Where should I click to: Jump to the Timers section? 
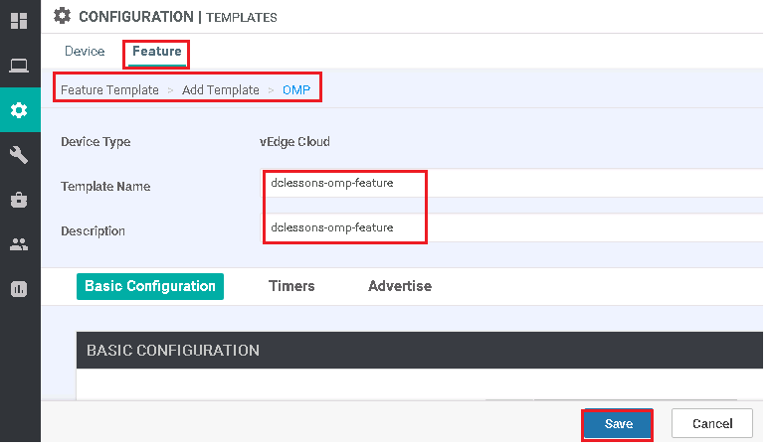291,286
